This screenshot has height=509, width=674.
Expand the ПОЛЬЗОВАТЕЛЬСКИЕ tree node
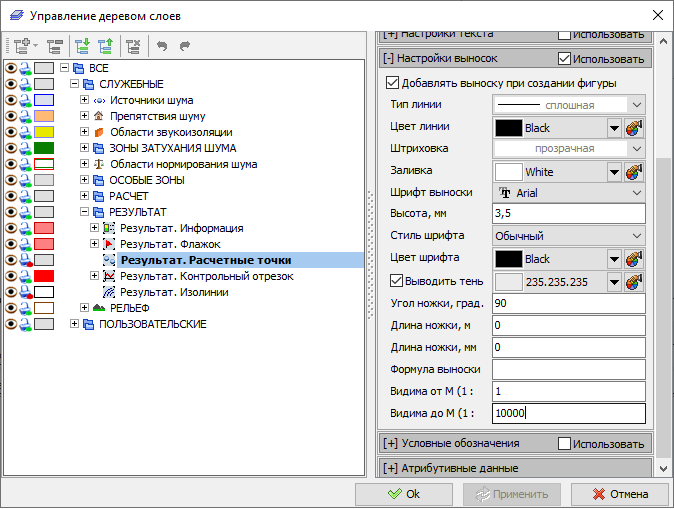[x=74, y=324]
